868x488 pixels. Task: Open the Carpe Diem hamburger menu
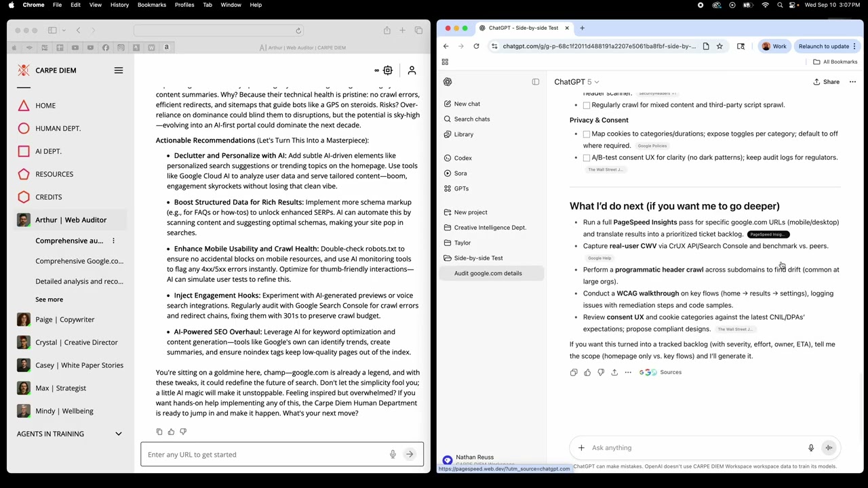point(119,70)
